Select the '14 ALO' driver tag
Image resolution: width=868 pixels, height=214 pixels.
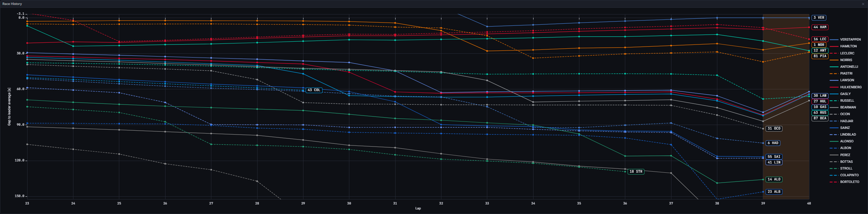point(774,179)
